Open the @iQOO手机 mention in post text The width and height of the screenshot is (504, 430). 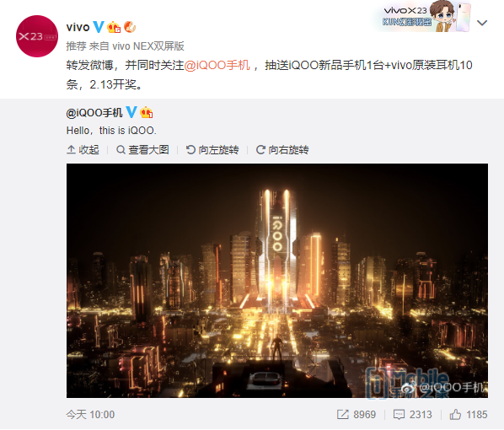pos(217,65)
